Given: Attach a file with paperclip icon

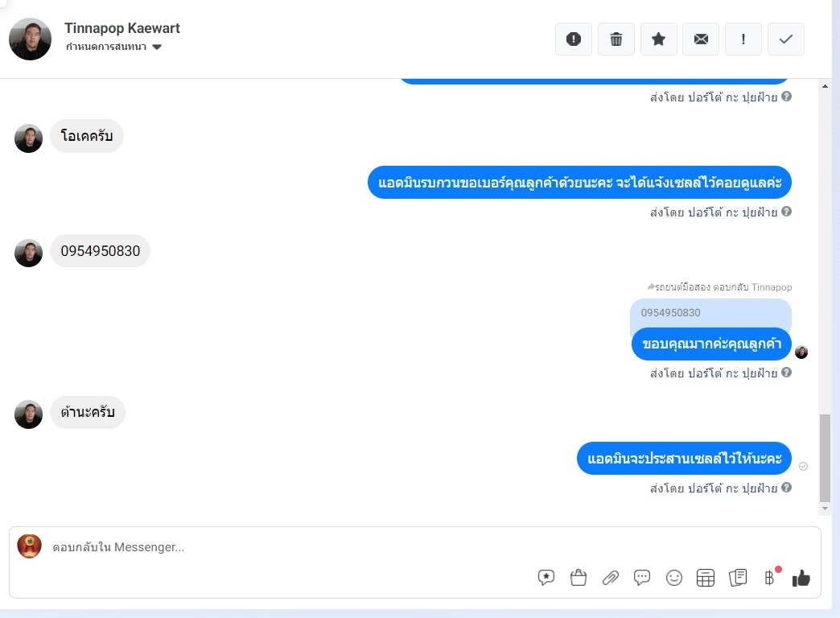Looking at the screenshot, I should [610, 577].
